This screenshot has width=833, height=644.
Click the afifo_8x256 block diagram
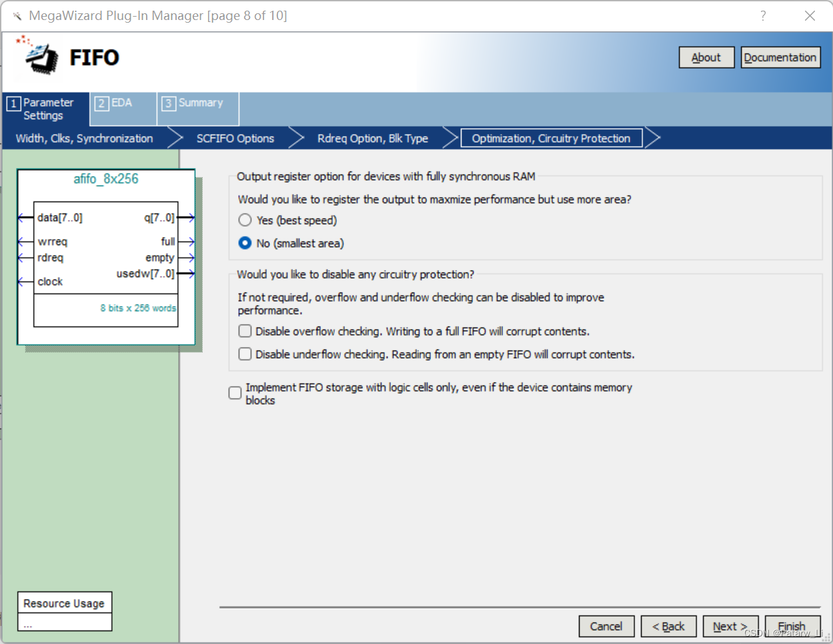pyautogui.click(x=105, y=257)
